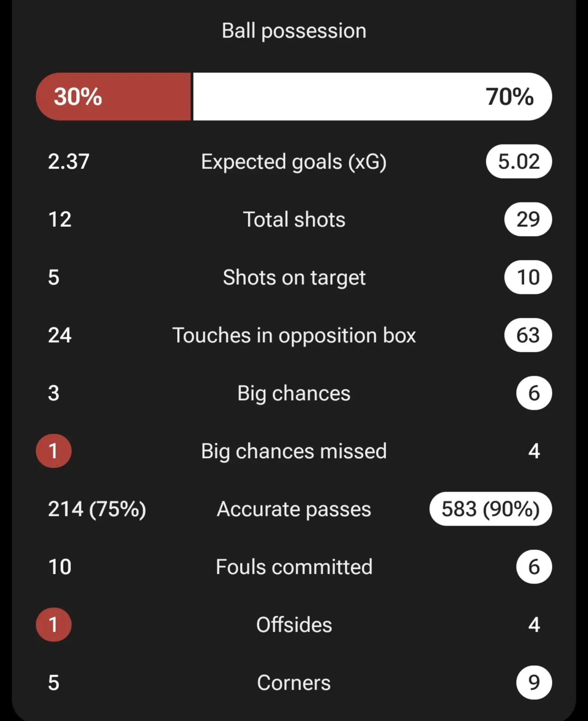This screenshot has height=721, width=588.
Task: Click the 6 fouls committed badge
Action: (534, 567)
